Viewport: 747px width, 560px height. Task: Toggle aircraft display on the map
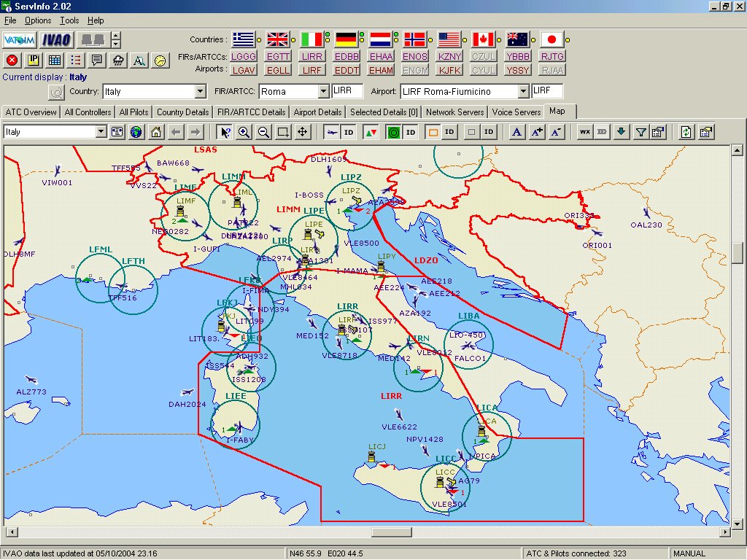pos(332,132)
